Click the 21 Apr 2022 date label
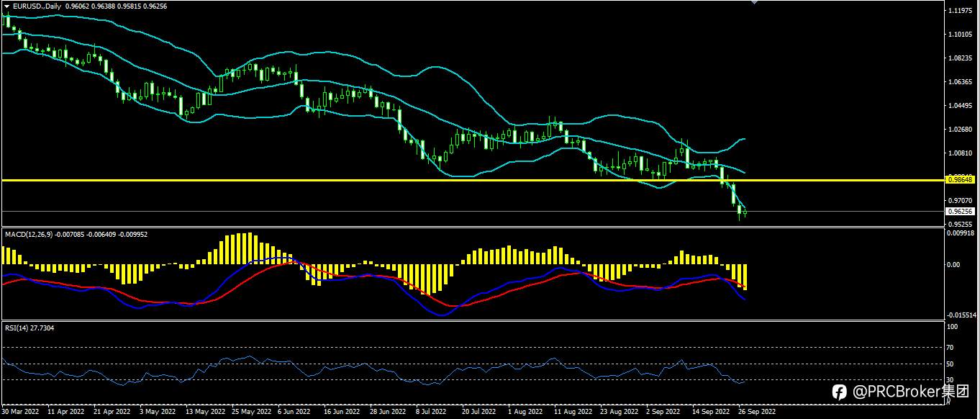Image resolution: width=980 pixels, height=419 pixels. (112, 413)
